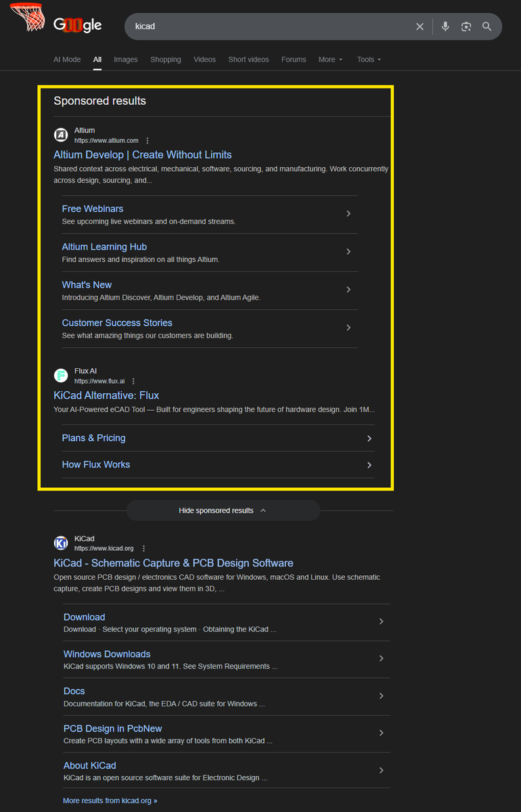Click the https://www.flux.ai URL text
The width and height of the screenshot is (521, 812).
(99, 382)
